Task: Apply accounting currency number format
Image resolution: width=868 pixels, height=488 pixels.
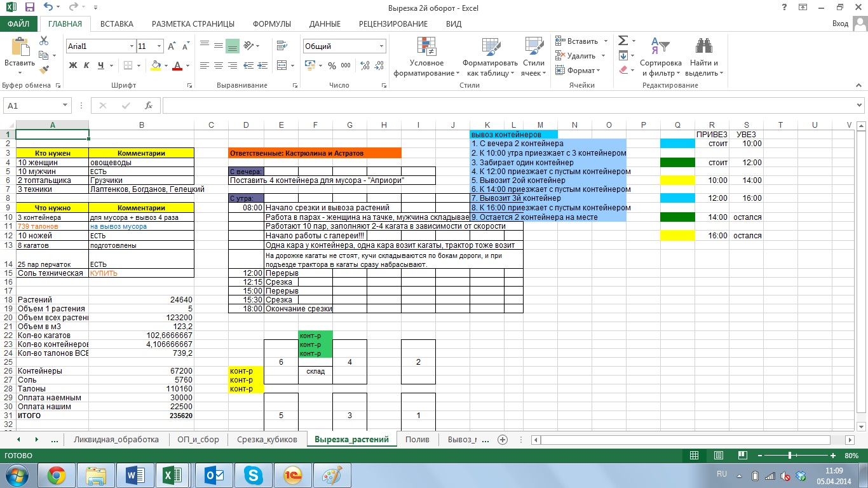Action: click(309, 65)
